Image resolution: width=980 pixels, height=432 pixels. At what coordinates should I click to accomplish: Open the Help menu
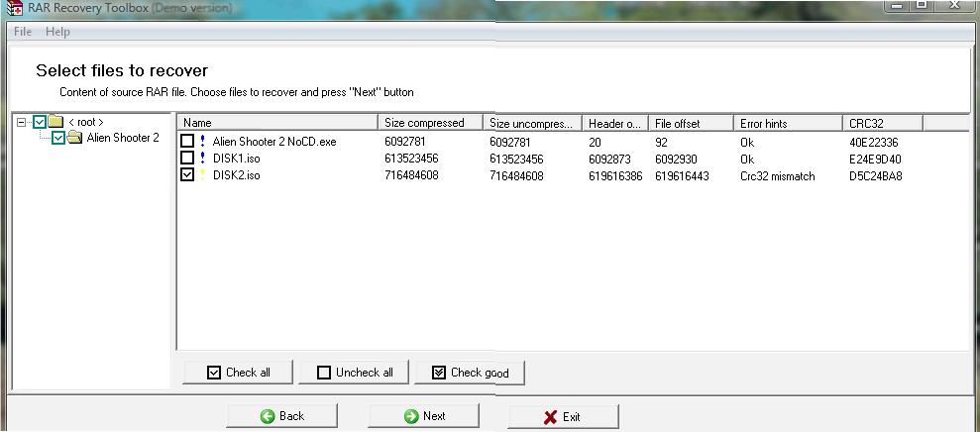point(58,32)
